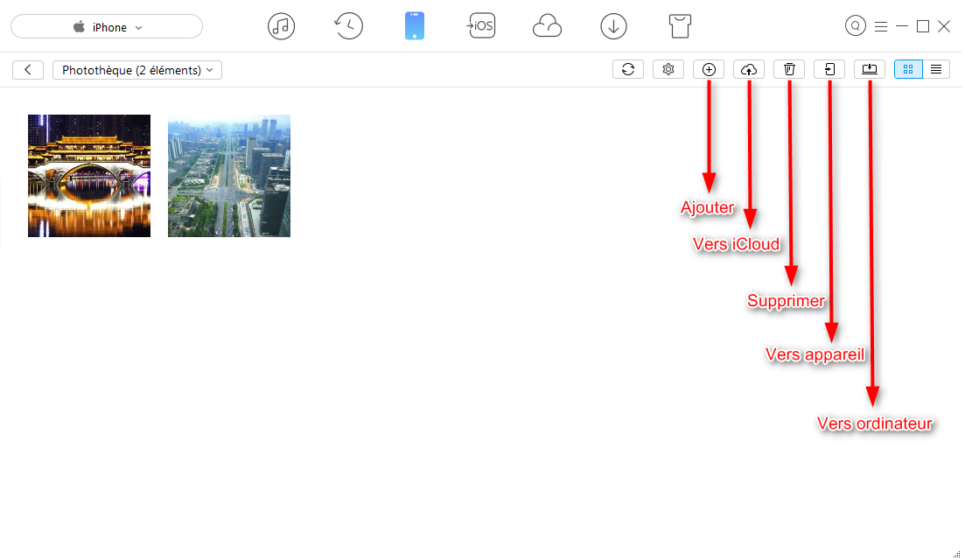Viewport: 972px width, 560px height.
Task: Open the hamburger menu icon
Action: click(x=880, y=26)
